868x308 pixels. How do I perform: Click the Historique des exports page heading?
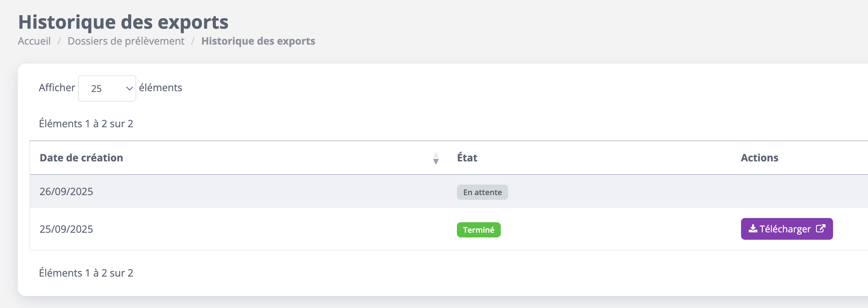(x=123, y=22)
